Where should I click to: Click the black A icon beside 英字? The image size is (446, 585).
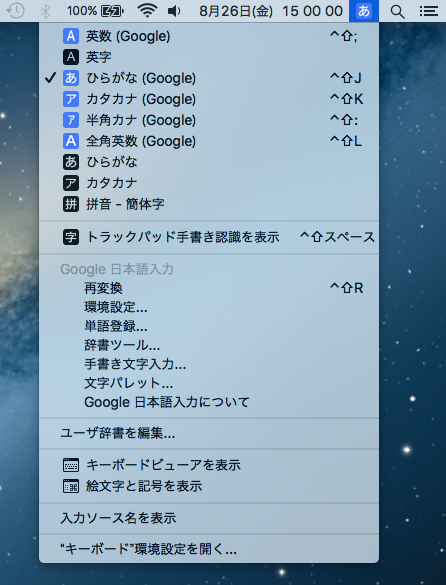point(71,57)
